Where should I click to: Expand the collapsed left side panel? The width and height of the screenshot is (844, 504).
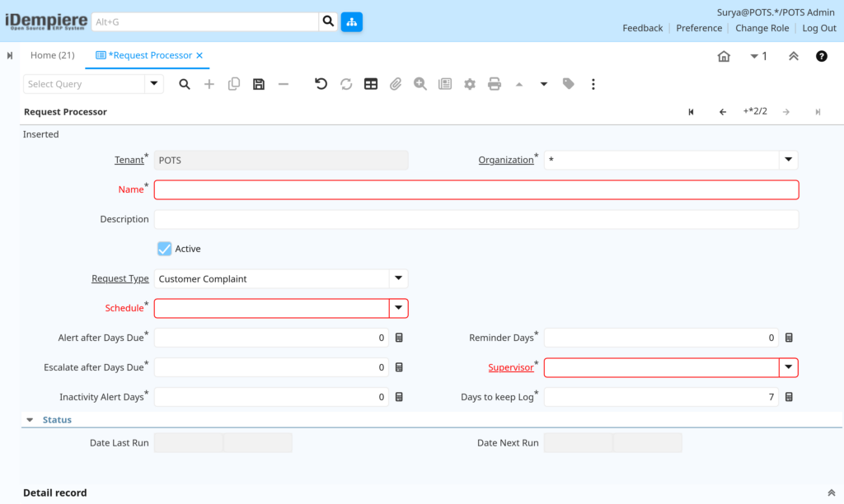[10, 55]
